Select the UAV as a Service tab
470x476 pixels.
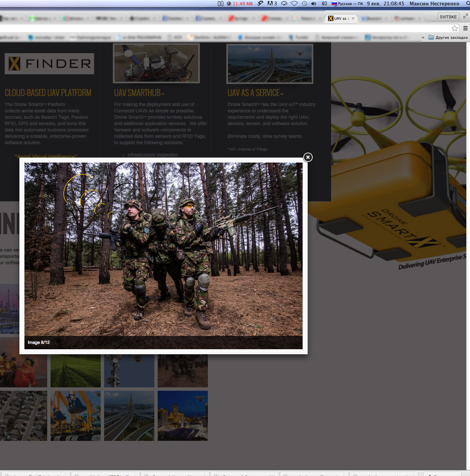point(341,18)
